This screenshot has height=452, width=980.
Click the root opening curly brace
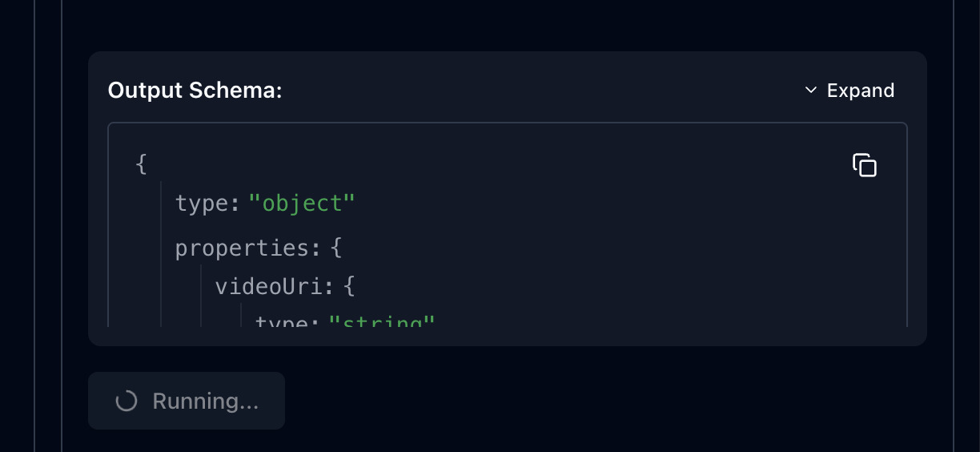pos(142,164)
